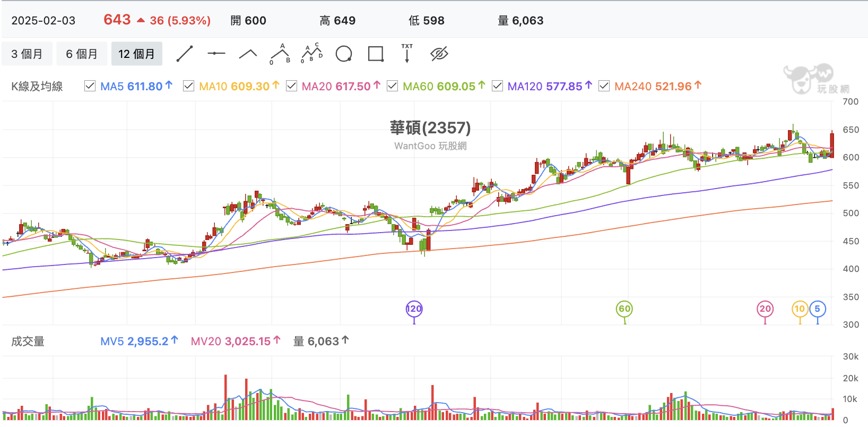Pick the rectangle drawing tool
868x427 pixels.
(376, 54)
